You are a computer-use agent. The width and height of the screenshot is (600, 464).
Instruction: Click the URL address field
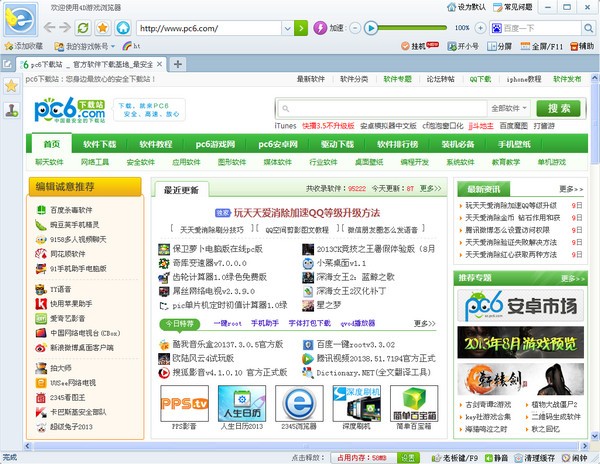click(x=209, y=28)
